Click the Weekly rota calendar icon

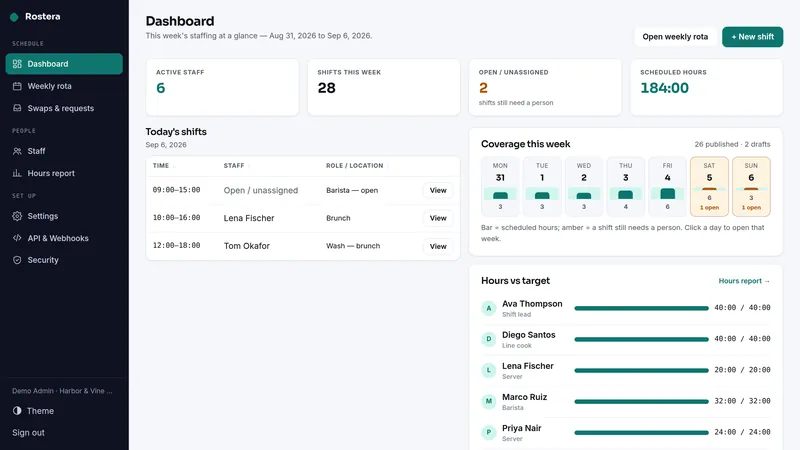(17, 86)
